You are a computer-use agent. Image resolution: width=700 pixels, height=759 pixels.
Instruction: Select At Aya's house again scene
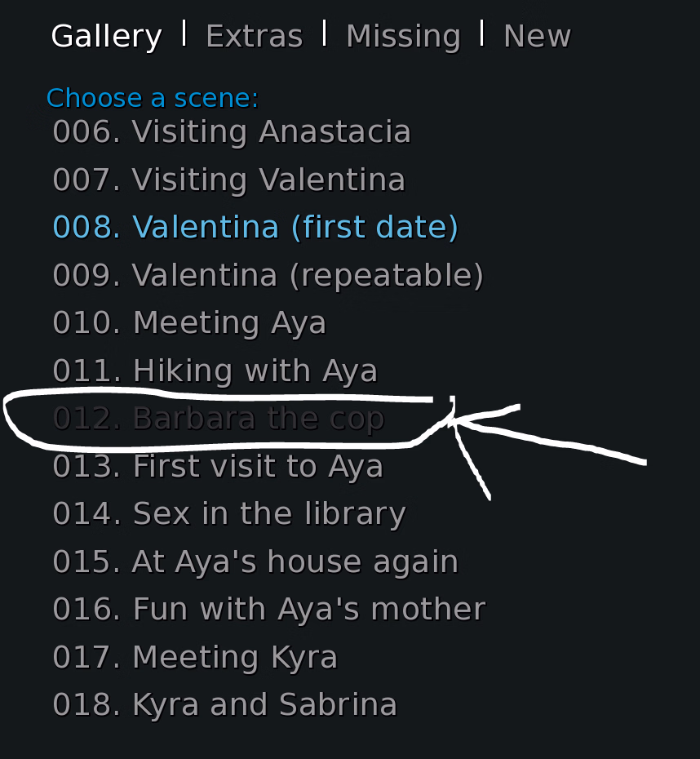pos(255,562)
